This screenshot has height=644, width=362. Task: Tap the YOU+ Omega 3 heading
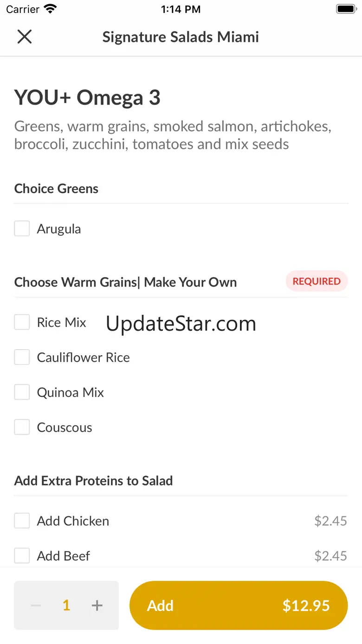pos(87,98)
